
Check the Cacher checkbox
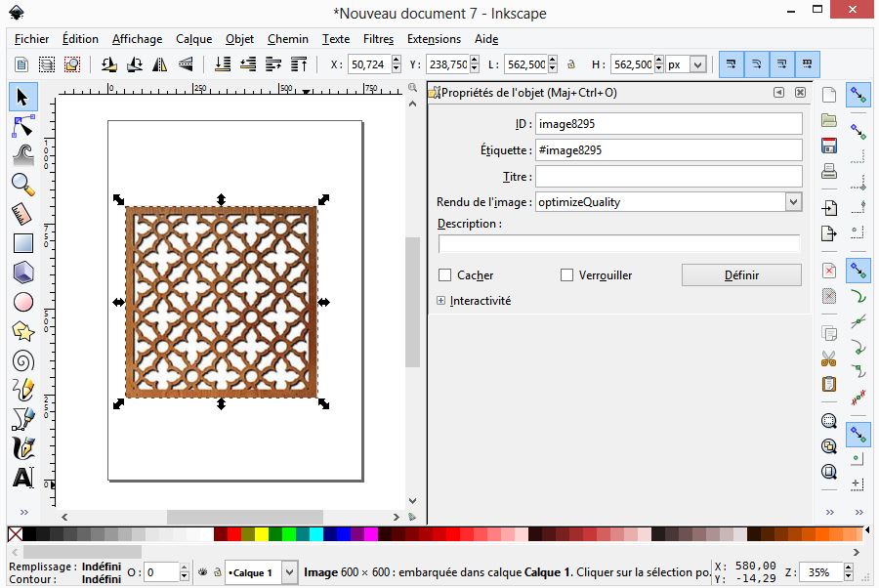444,274
